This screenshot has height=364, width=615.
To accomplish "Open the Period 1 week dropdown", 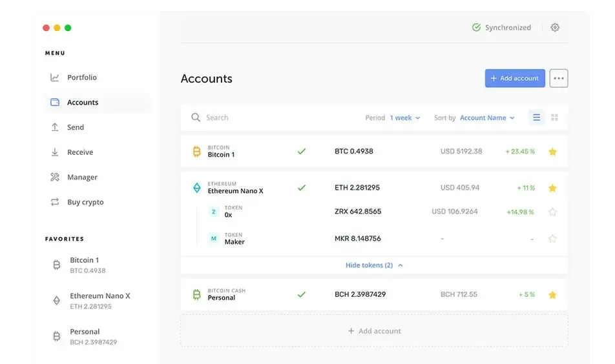I will (x=405, y=117).
